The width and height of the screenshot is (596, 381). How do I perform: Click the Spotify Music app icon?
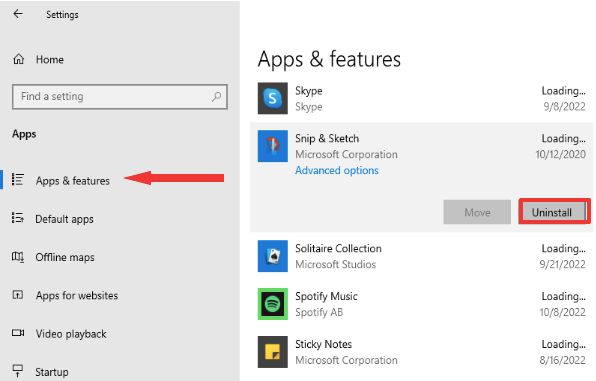pyautogui.click(x=273, y=304)
